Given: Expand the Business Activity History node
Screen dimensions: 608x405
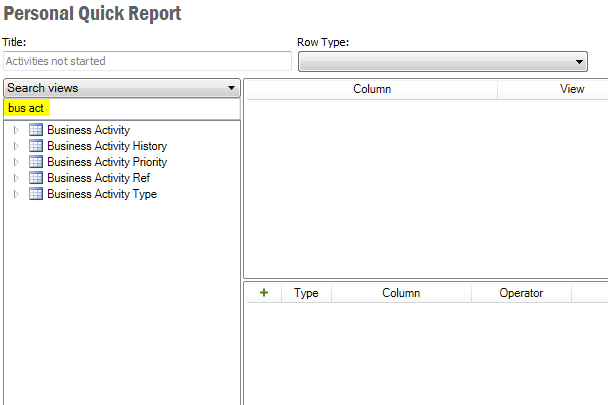Looking at the screenshot, I should 16,146.
